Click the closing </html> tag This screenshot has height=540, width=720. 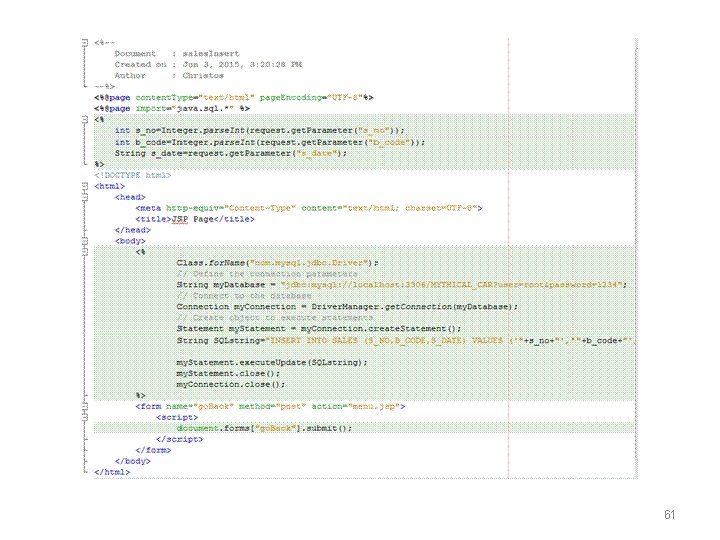pyautogui.click(x=112, y=472)
